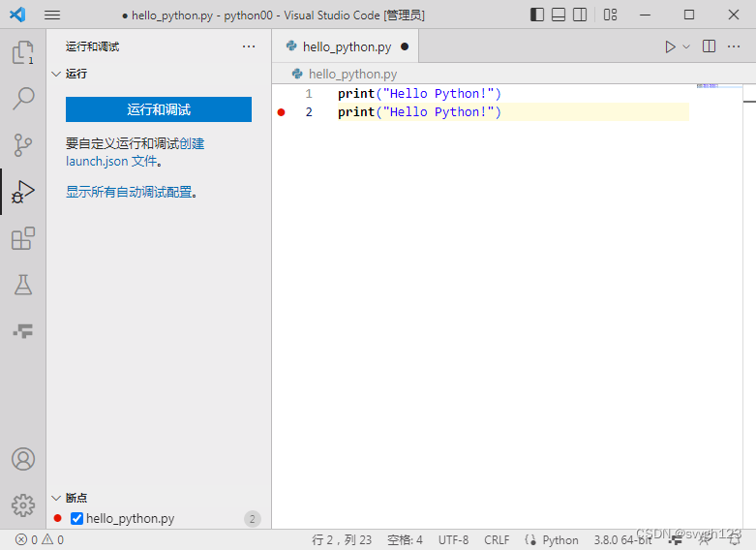
Task: Change the CRLF end-of-line sequence
Action: click(x=497, y=539)
